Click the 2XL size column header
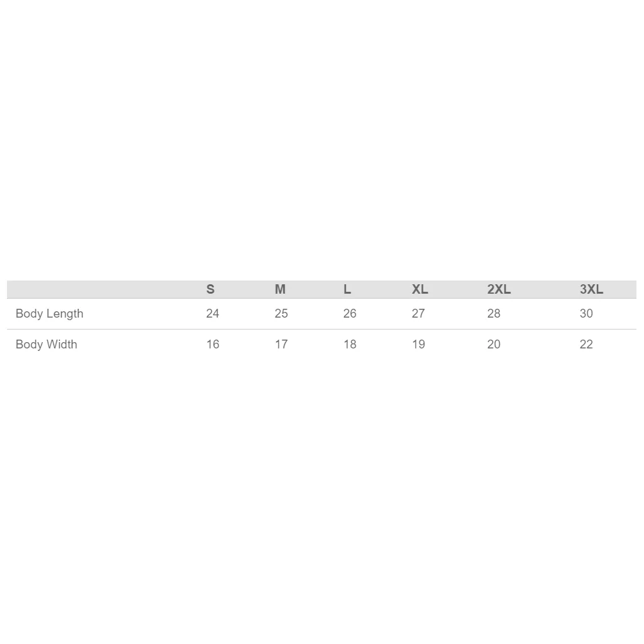This screenshot has width=644, height=644. click(x=499, y=289)
